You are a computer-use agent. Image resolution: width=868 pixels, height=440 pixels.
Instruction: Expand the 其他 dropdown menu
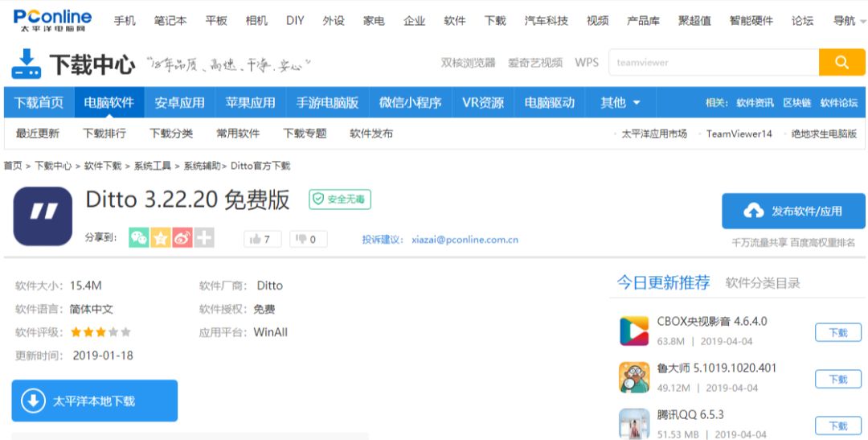click(x=620, y=102)
